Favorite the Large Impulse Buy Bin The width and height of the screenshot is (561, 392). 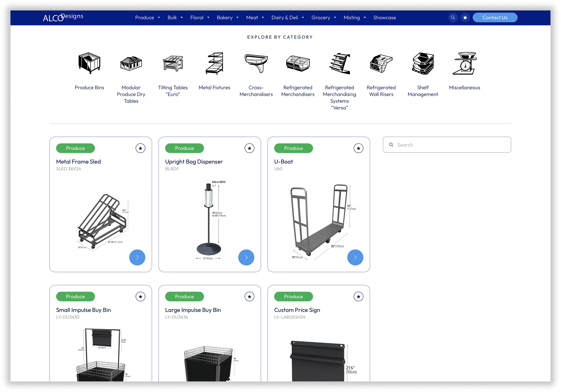pos(250,297)
